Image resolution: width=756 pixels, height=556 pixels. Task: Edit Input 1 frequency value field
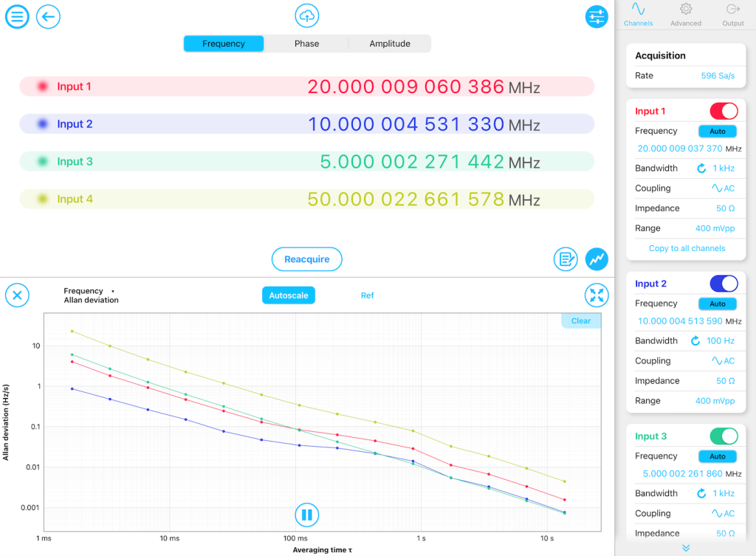point(679,148)
